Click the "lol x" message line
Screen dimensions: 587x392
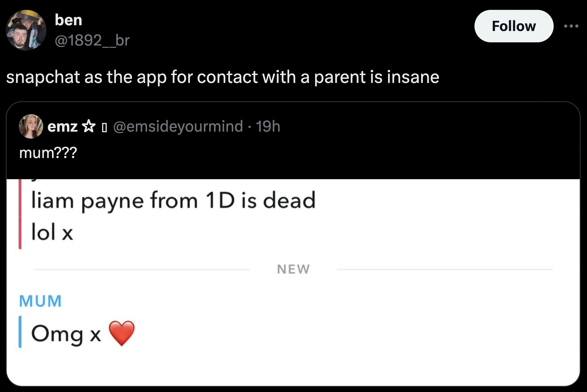pyautogui.click(x=52, y=232)
